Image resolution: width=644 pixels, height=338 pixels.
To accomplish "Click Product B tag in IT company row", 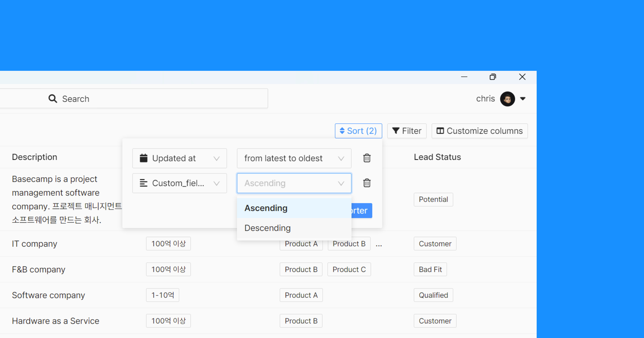I will 349,244.
